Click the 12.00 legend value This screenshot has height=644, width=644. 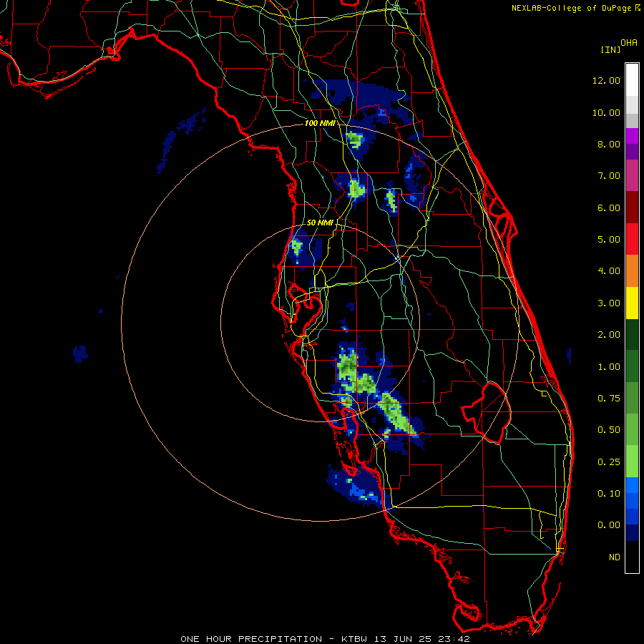606,80
